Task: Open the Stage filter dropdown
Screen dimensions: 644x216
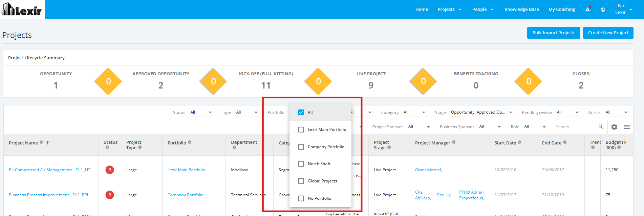Action: pyautogui.click(x=482, y=112)
